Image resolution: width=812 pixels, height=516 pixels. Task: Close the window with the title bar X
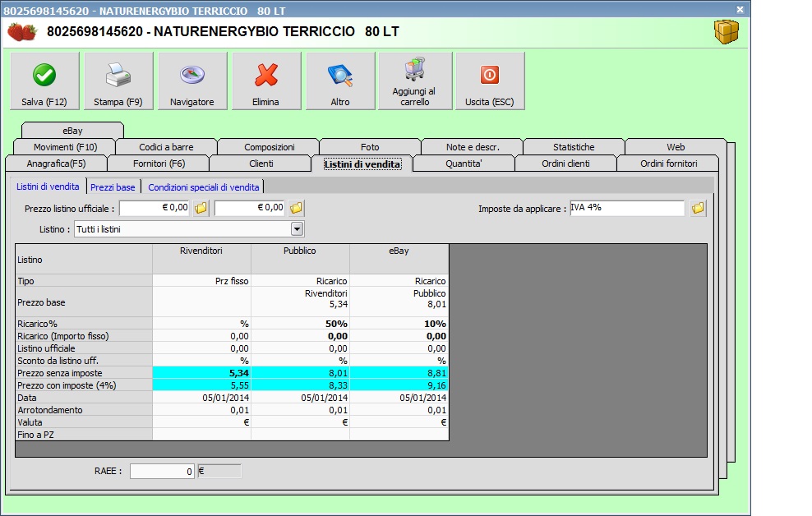click(x=740, y=10)
